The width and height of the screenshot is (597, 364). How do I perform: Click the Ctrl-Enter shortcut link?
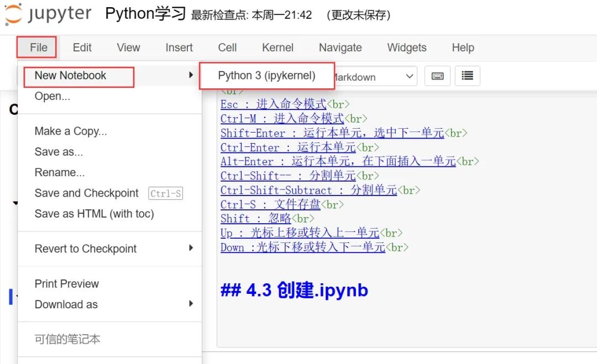288,147
